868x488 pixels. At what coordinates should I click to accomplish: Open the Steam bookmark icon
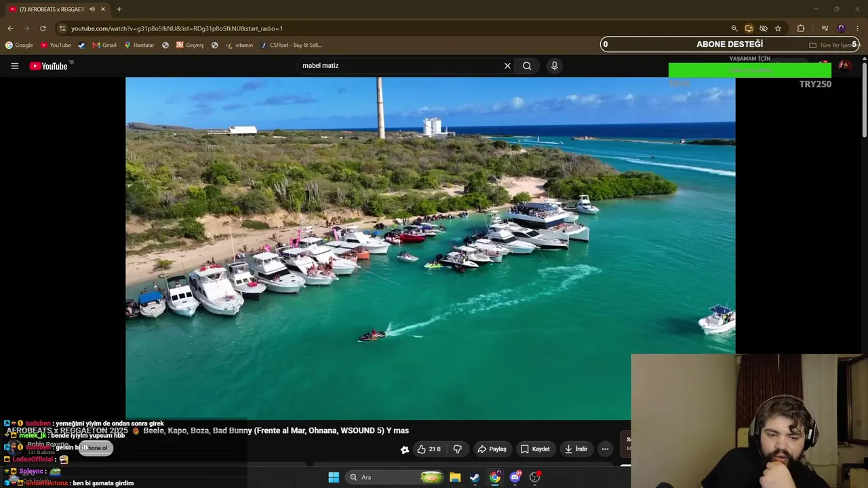click(81, 45)
